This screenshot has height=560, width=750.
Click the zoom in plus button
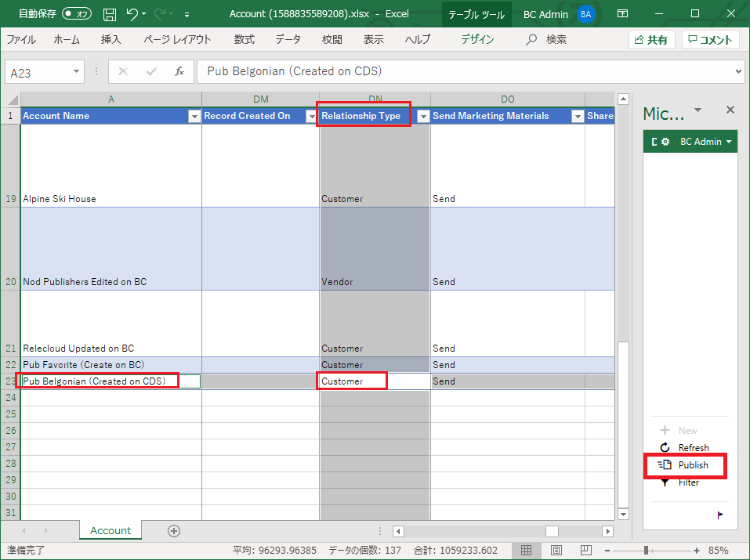pyautogui.click(x=697, y=551)
